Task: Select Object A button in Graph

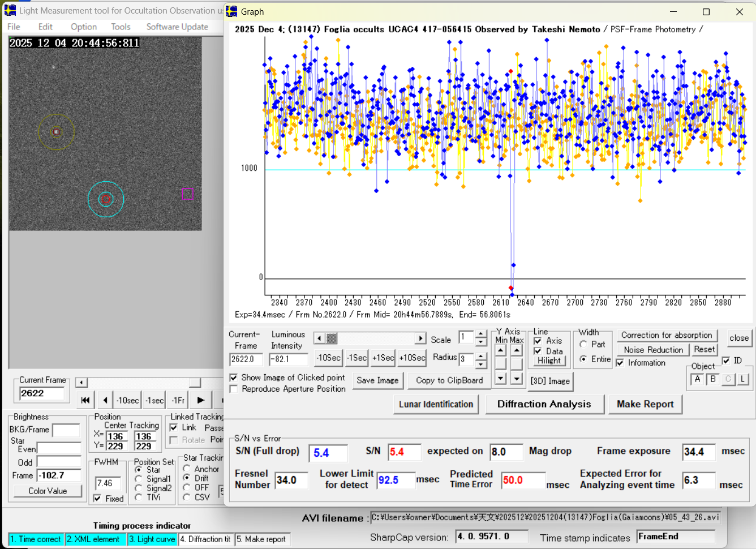Action: click(x=697, y=379)
